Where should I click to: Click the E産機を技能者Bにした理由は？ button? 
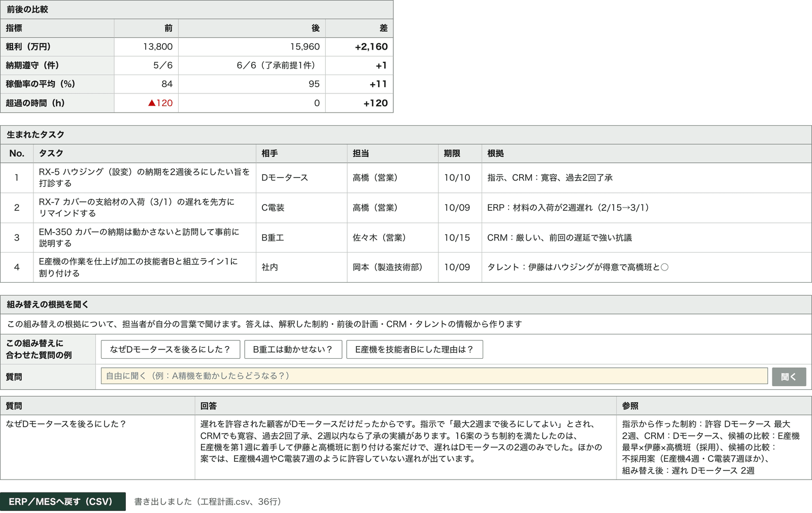click(415, 350)
